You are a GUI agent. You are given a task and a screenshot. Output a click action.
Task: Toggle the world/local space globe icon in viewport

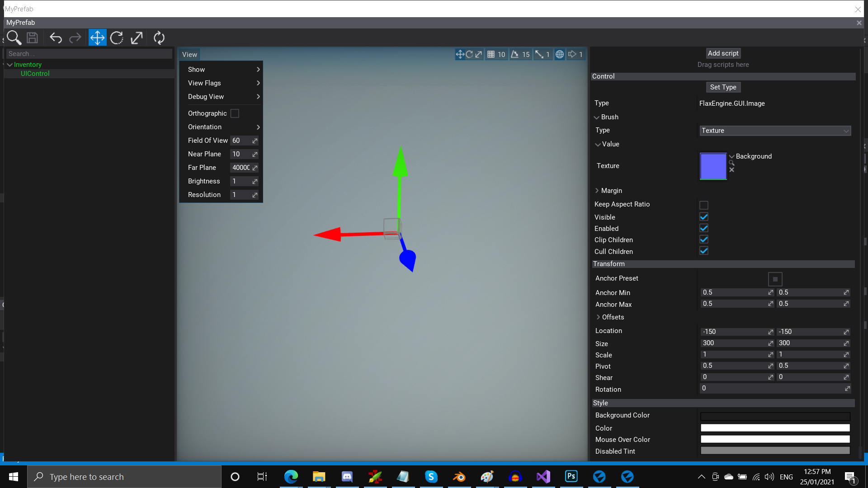559,54
